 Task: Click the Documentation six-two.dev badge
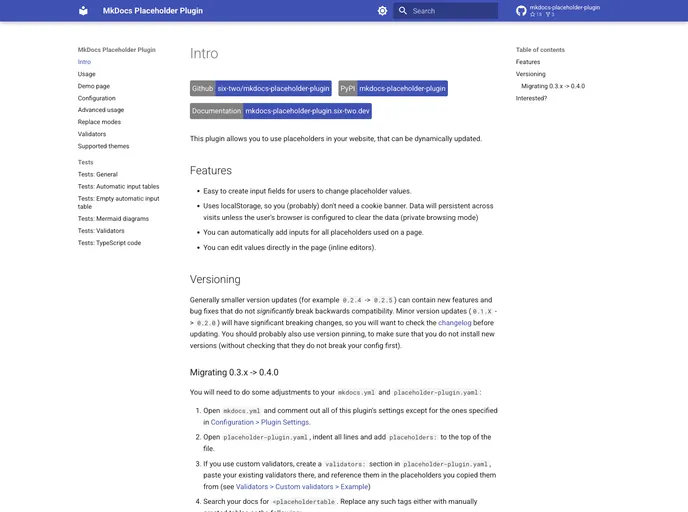point(281,111)
